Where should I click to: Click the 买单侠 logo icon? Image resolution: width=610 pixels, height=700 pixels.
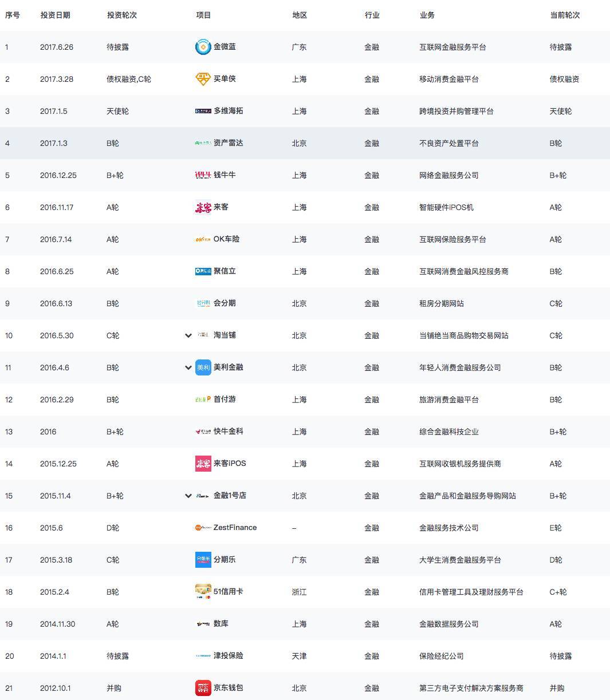pos(203,79)
